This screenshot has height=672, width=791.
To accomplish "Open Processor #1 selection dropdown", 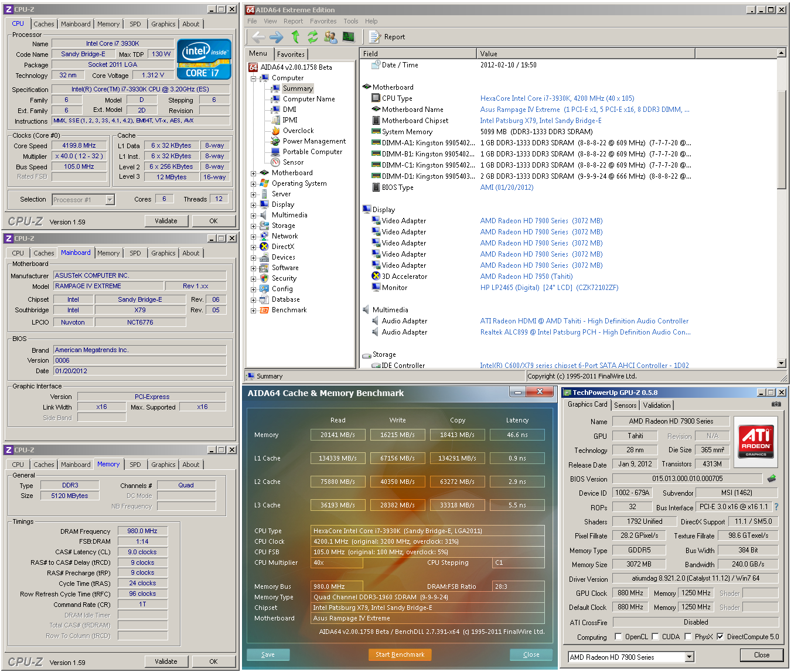I will (x=110, y=200).
